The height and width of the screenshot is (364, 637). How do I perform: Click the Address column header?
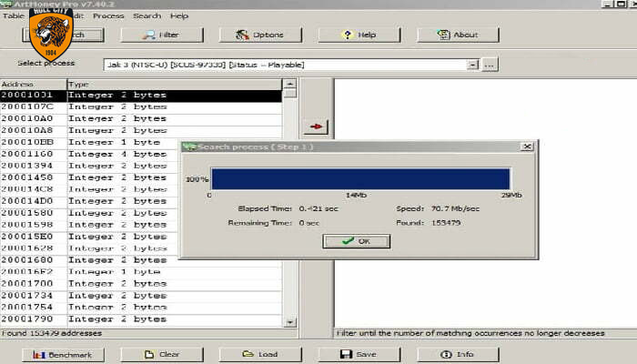[x=34, y=84]
